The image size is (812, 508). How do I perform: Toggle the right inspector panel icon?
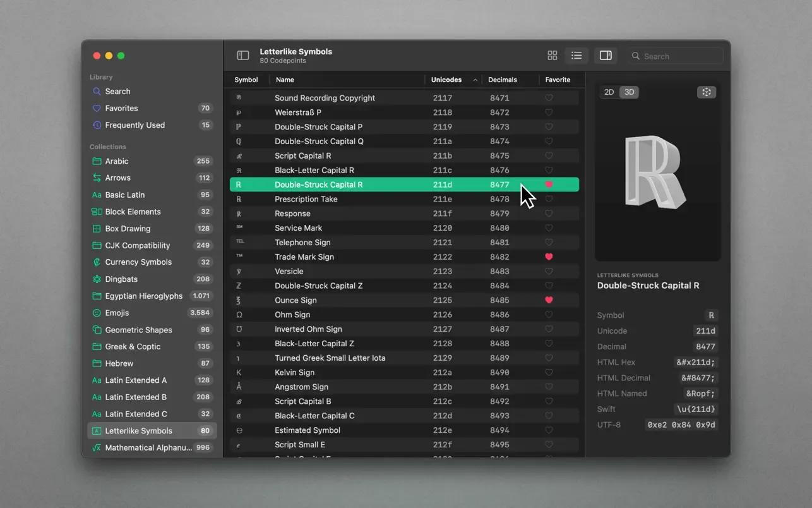(x=606, y=56)
